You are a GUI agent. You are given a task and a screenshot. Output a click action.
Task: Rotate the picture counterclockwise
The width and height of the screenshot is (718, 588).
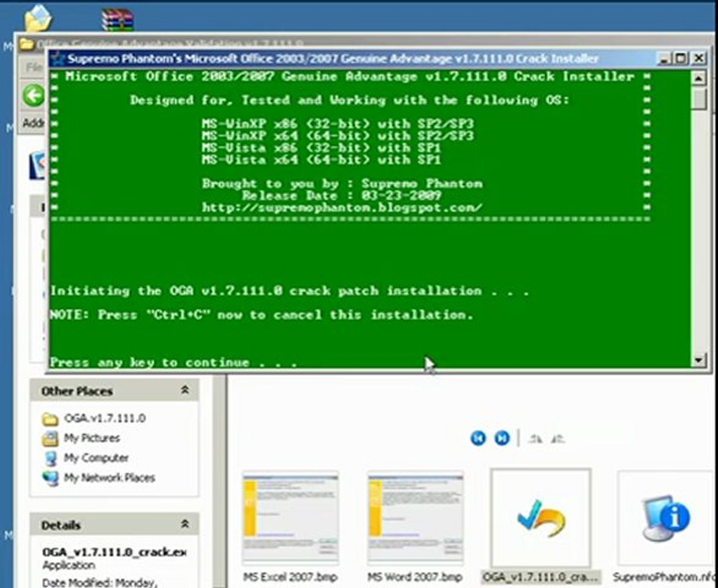coord(558,438)
